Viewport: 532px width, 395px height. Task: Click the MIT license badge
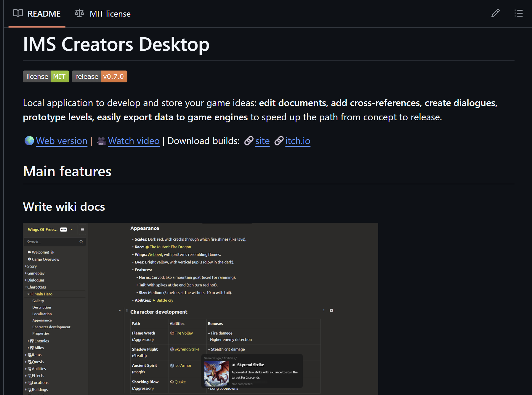coord(46,76)
